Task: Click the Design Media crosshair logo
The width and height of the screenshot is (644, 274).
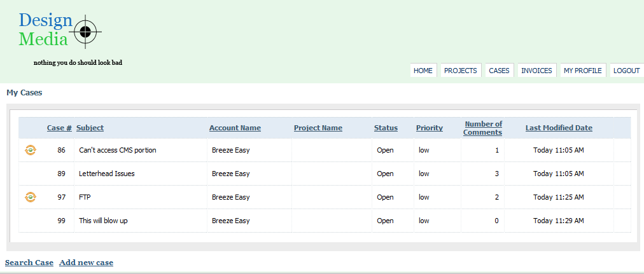Action: click(x=60, y=31)
